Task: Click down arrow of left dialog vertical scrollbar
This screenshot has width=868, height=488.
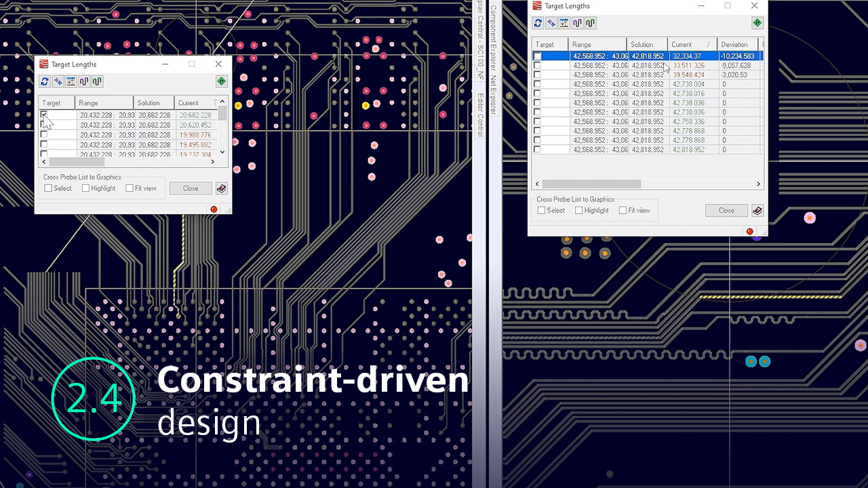Action: [222, 152]
